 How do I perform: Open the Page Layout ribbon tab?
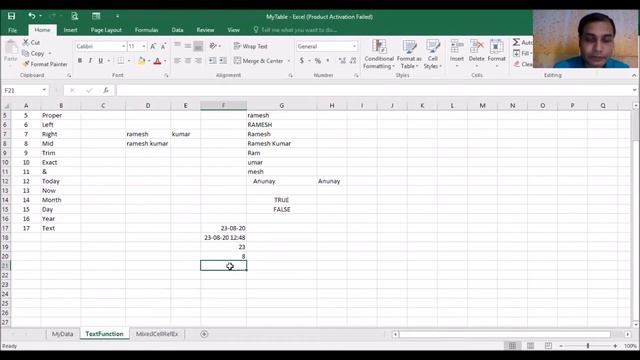click(106, 30)
